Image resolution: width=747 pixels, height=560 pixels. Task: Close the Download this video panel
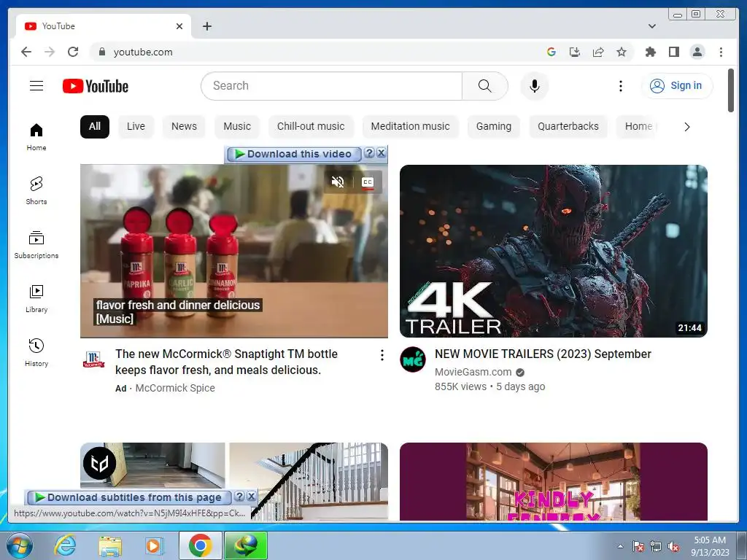click(381, 153)
